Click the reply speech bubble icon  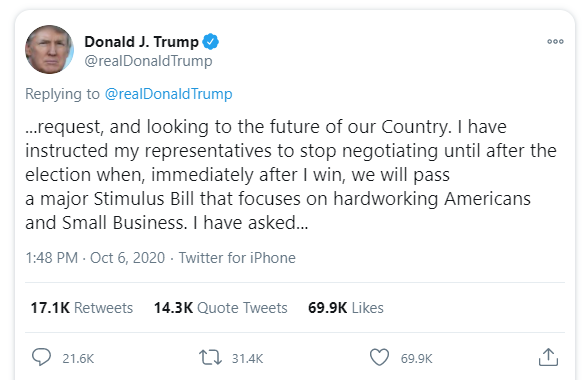click(41, 357)
